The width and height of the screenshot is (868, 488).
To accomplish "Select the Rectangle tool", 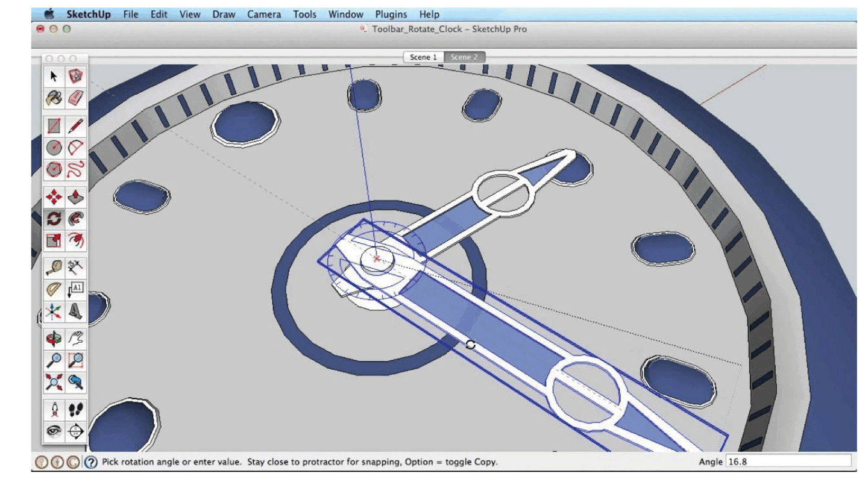I will (54, 126).
